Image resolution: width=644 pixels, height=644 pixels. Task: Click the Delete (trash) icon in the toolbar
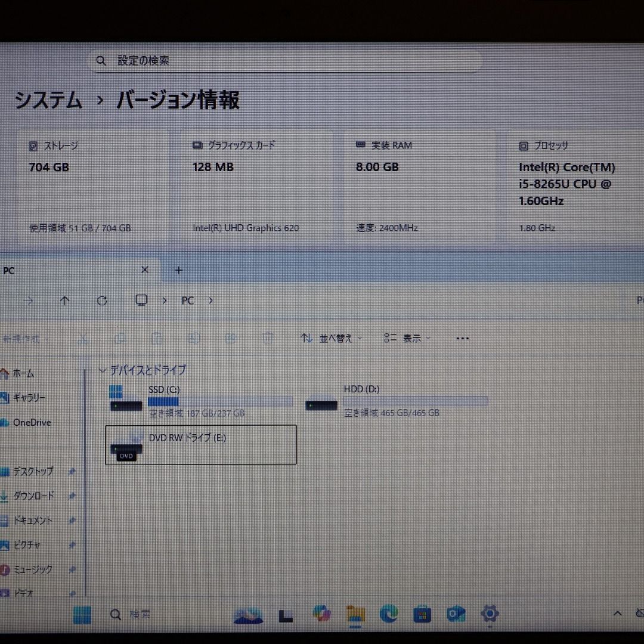[x=267, y=338]
